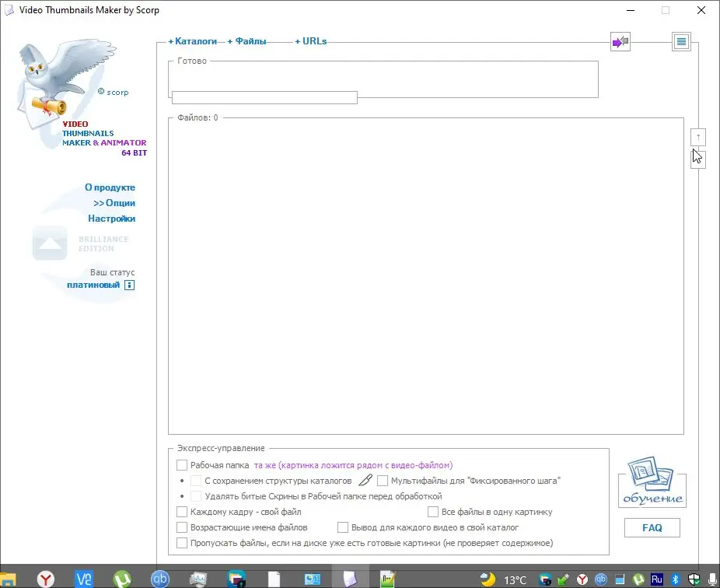720x588 pixels.
Task: Open the list view icon at top right
Action: (x=681, y=42)
